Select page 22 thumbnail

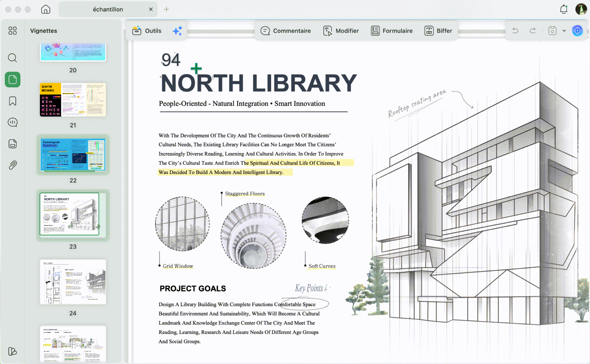73,155
